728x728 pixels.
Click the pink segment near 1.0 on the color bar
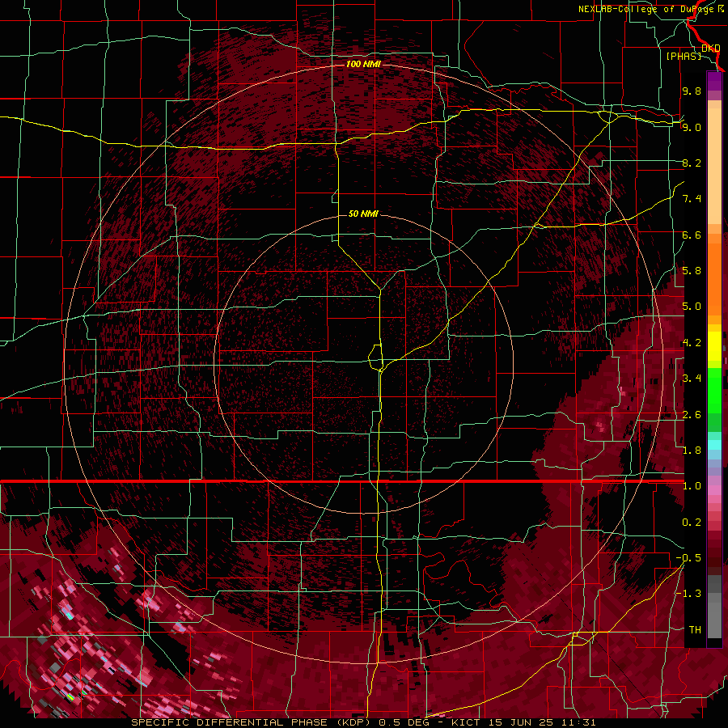tap(714, 490)
